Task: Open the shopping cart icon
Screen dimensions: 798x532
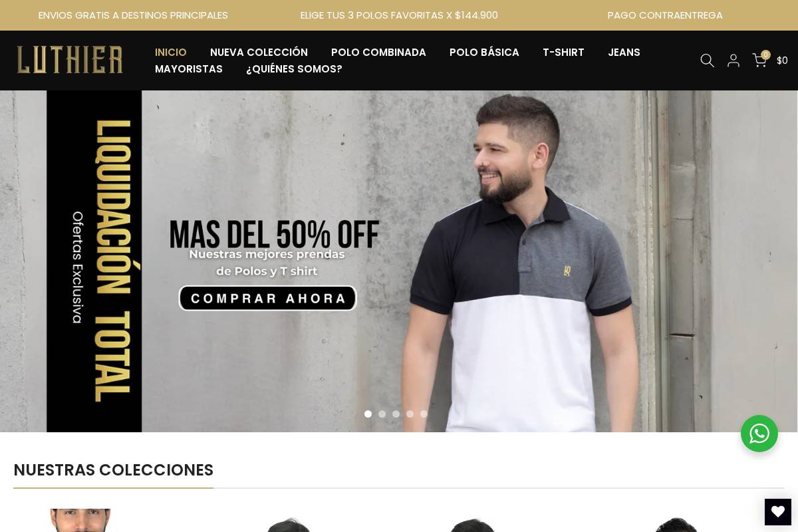Action: coord(760,60)
